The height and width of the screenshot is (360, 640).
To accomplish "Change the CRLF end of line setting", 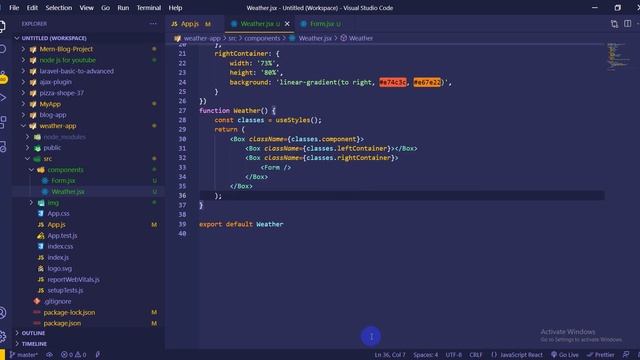I will point(476,355).
